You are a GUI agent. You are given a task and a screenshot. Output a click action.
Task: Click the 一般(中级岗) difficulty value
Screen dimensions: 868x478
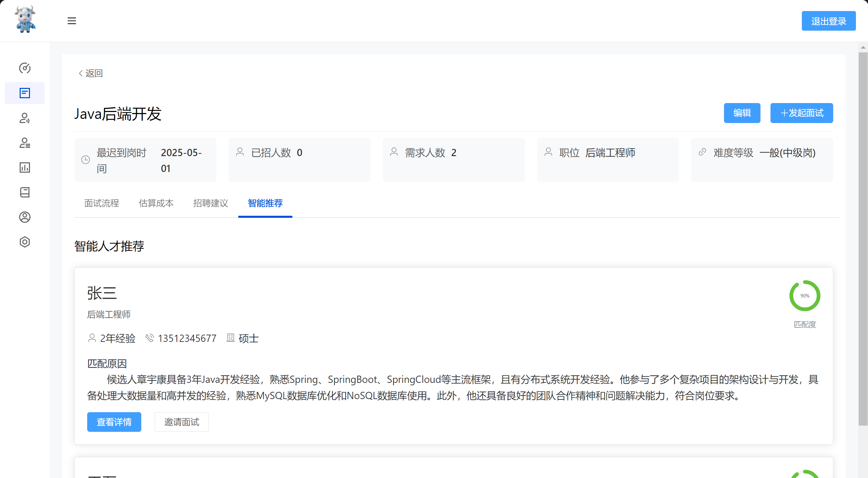787,152
